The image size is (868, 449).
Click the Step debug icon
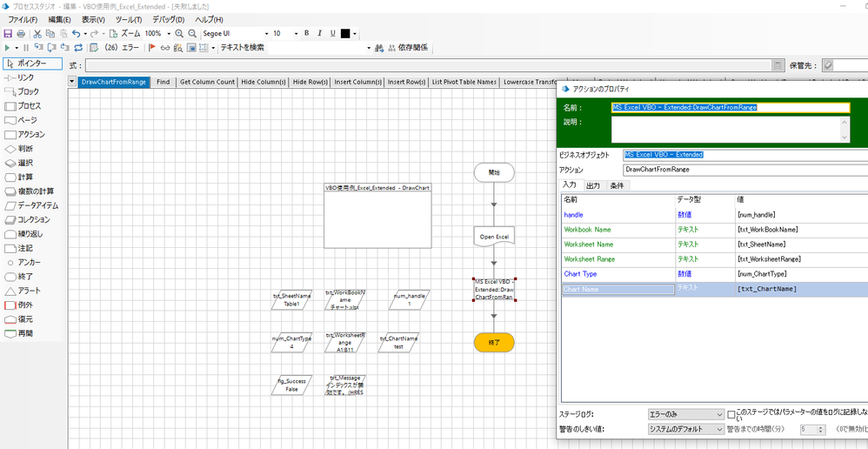[x=38, y=48]
